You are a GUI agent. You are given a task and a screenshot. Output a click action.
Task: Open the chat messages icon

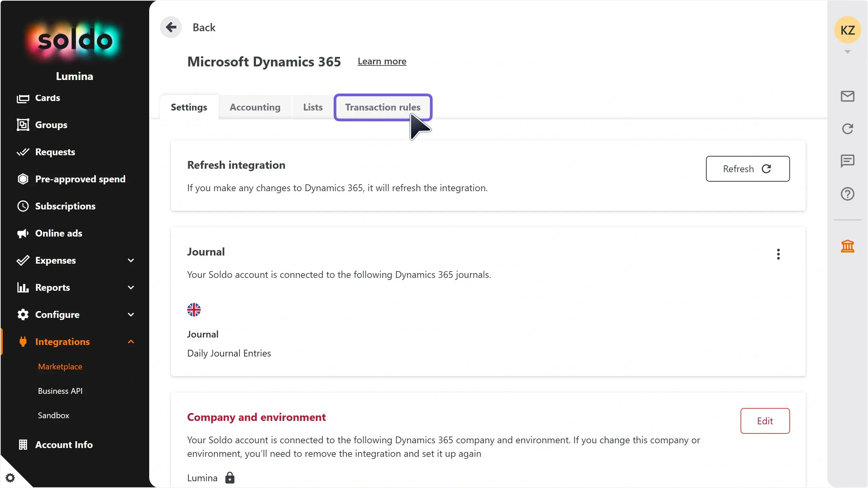click(847, 161)
